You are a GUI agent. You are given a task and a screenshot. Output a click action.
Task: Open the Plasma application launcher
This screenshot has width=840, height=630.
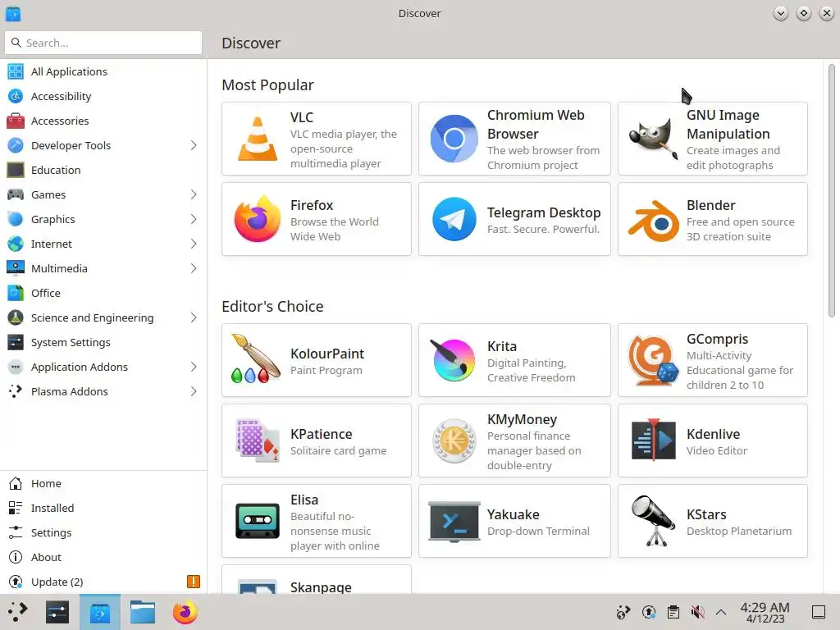(x=17, y=612)
